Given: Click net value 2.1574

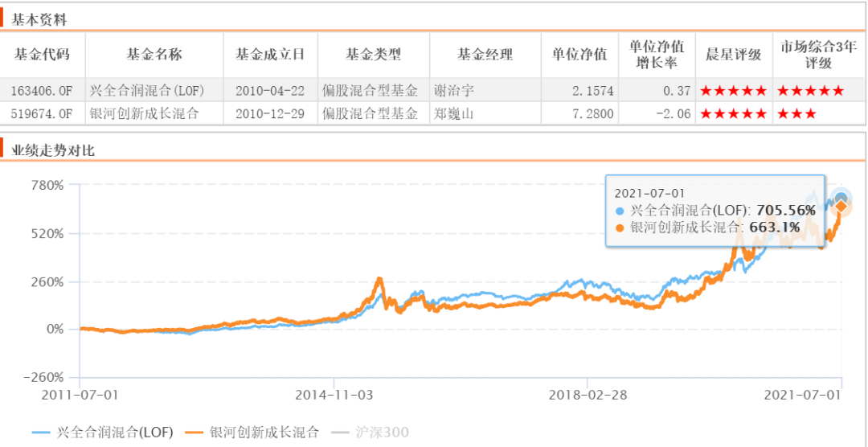Looking at the screenshot, I should [x=593, y=90].
